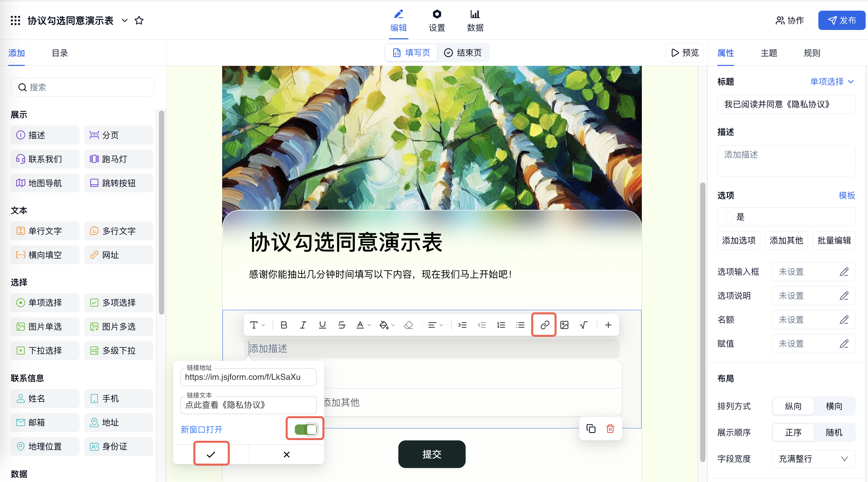This screenshot has width=868, height=482.
Task: Insert a hyperlink via link icon
Action: click(x=545, y=325)
